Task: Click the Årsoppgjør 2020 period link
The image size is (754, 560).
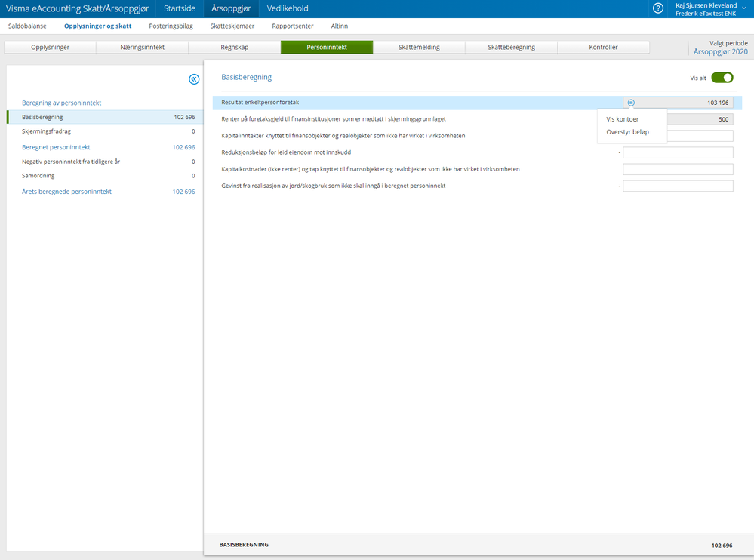Action: point(720,52)
